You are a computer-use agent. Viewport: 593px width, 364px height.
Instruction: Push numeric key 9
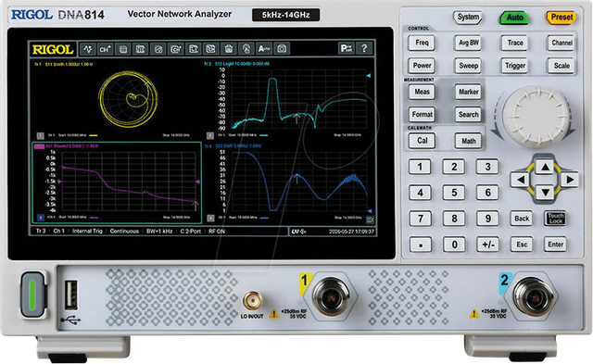pyautogui.click(x=488, y=219)
